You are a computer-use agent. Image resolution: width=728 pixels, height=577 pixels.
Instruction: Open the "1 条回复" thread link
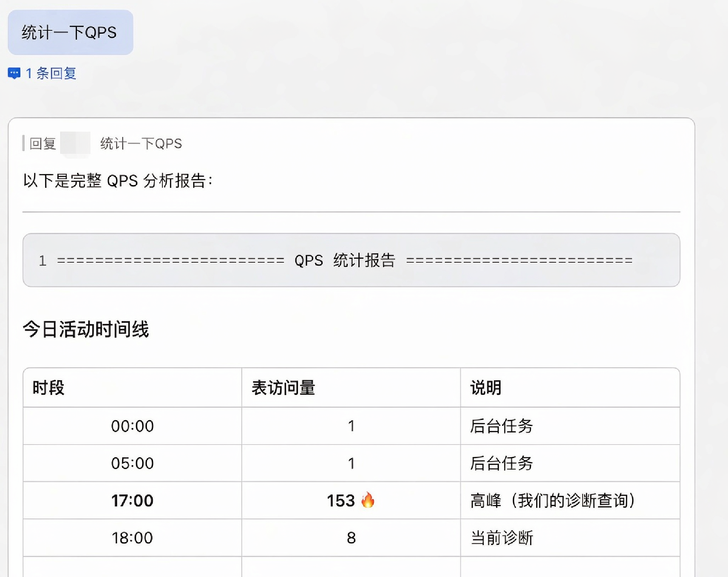51,73
